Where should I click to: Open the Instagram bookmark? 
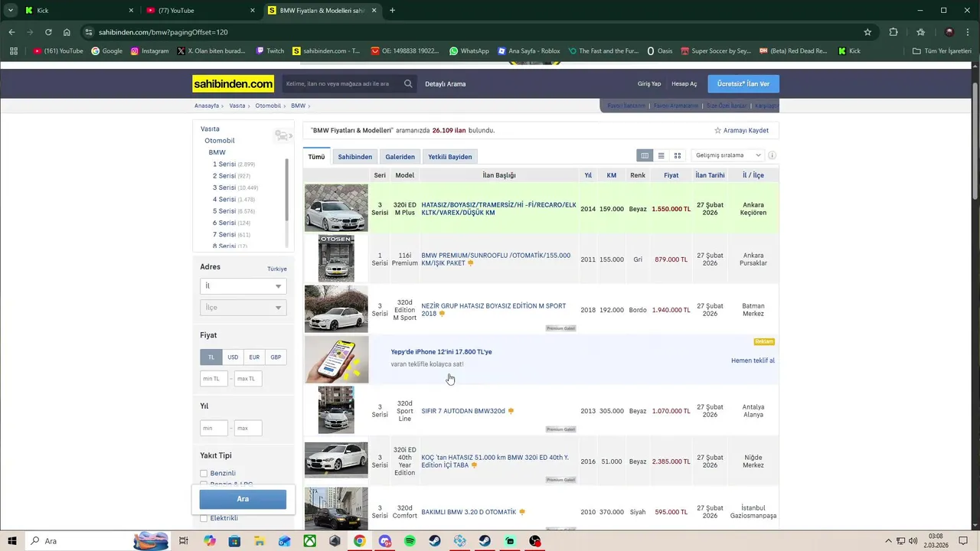tap(149, 51)
